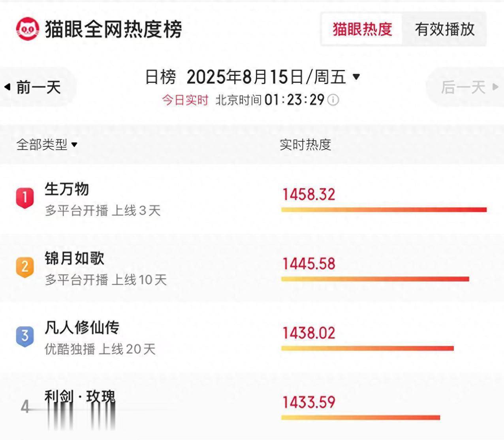Open the date picker dropdown arrow
The image size is (504, 440).
[x=356, y=77]
